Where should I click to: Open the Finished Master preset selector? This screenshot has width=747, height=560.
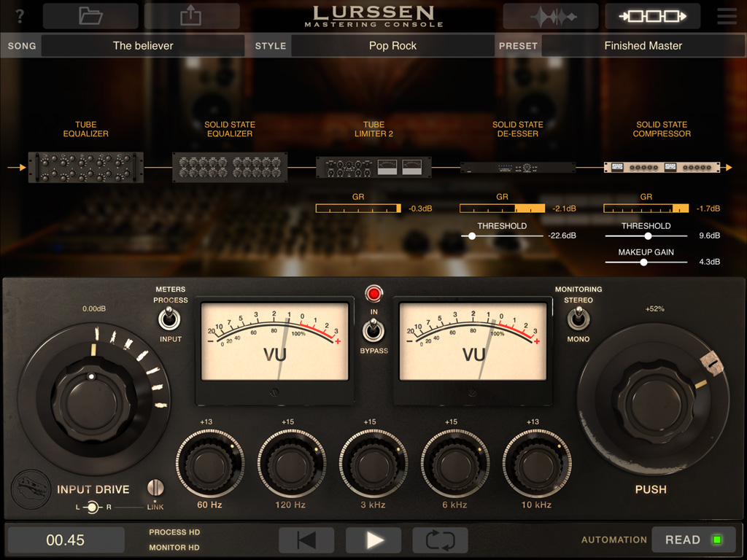[643, 45]
